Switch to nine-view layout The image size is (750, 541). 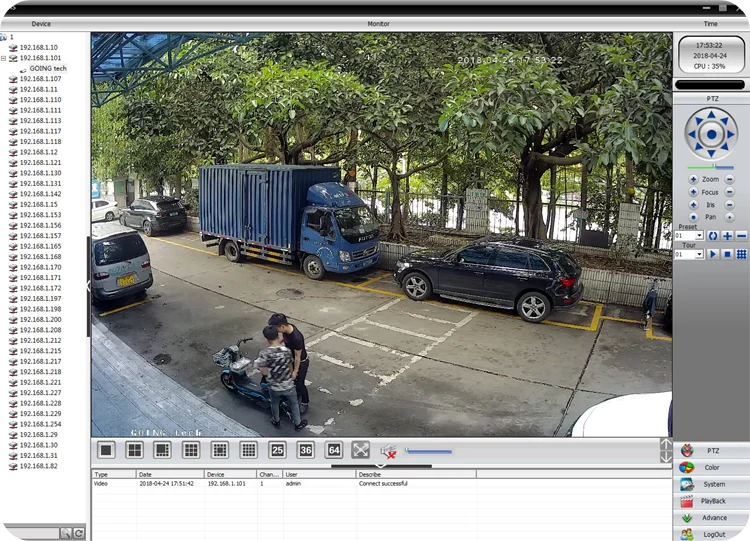pos(191,450)
